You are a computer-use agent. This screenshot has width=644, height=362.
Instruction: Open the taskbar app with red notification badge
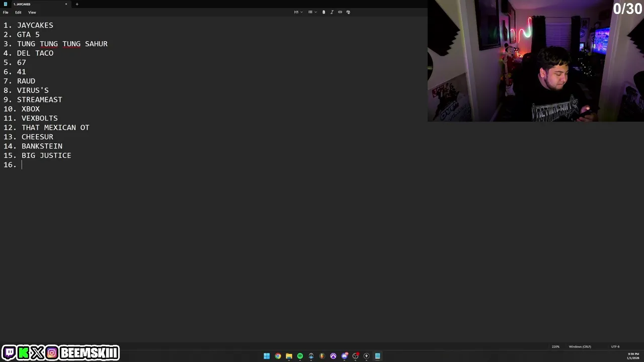point(355,356)
